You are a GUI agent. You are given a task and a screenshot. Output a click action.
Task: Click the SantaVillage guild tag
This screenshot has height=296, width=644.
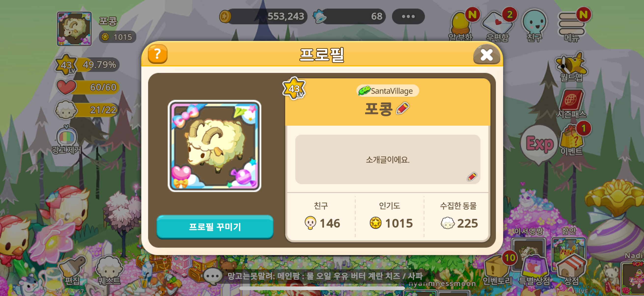(388, 91)
